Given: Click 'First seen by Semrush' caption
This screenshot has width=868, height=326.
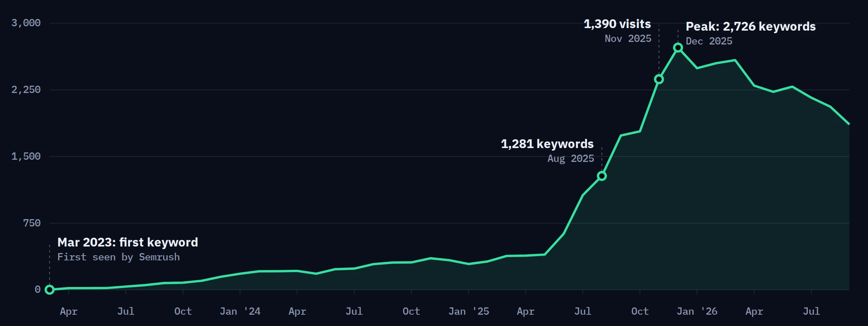Looking at the screenshot, I should point(119,257).
